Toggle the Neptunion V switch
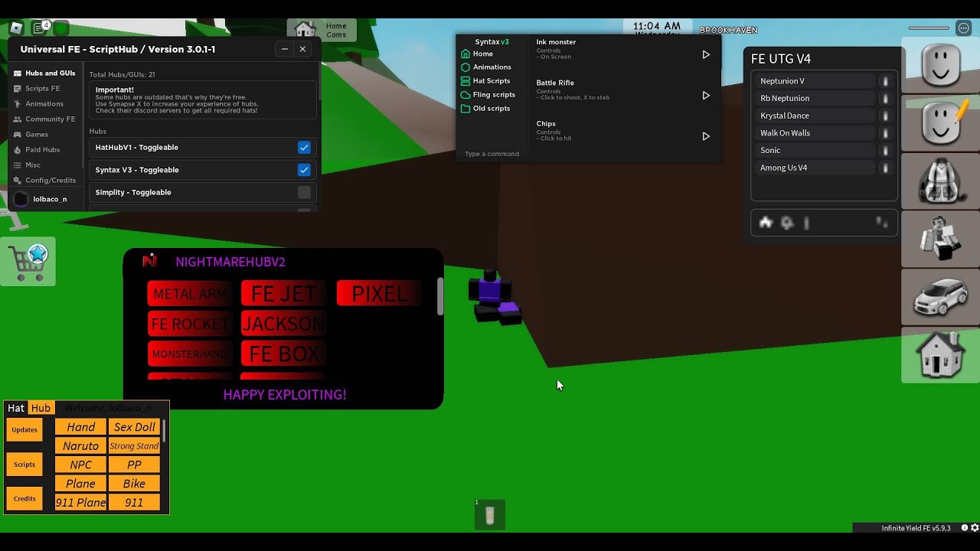This screenshot has width=980, height=551. tap(885, 81)
